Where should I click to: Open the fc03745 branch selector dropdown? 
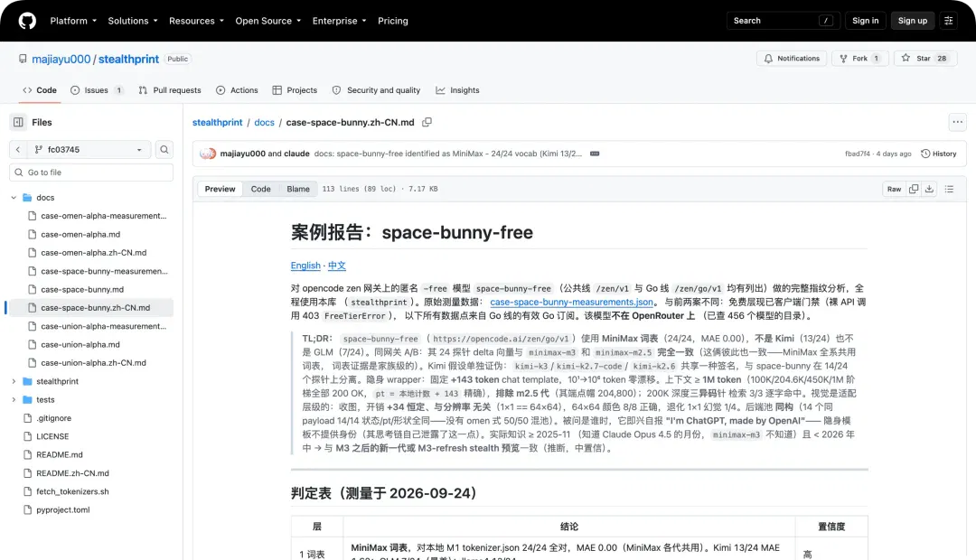coord(89,149)
